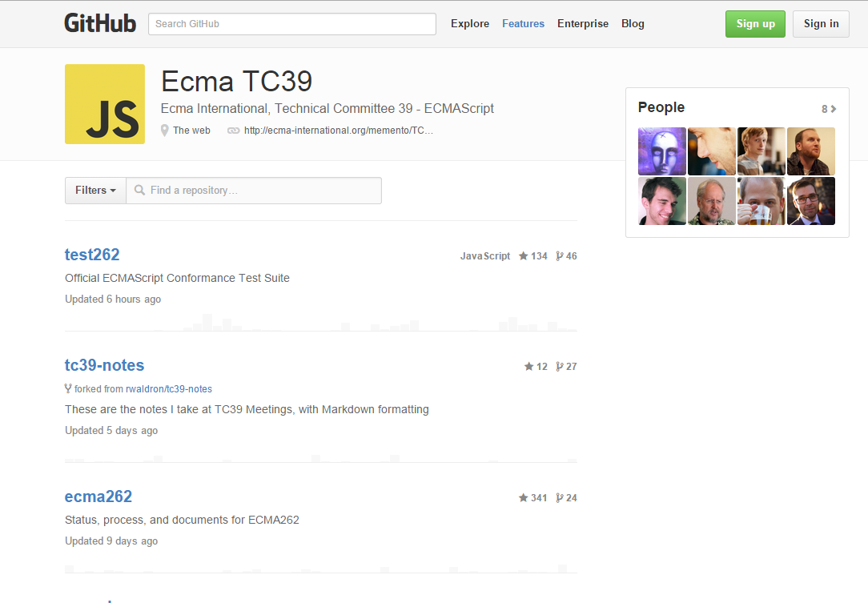Open the Explore menu item
The height and width of the screenshot is (603, 868).
point(470,23)
